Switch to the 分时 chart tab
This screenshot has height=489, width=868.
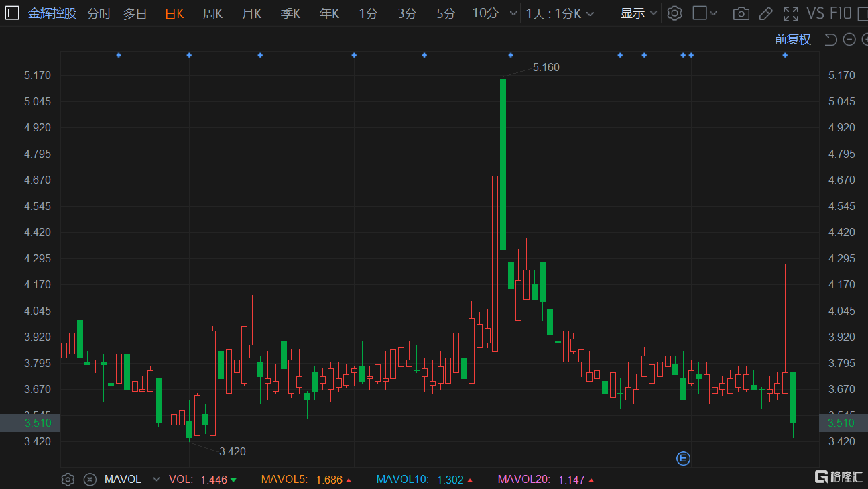click(99, 13)
